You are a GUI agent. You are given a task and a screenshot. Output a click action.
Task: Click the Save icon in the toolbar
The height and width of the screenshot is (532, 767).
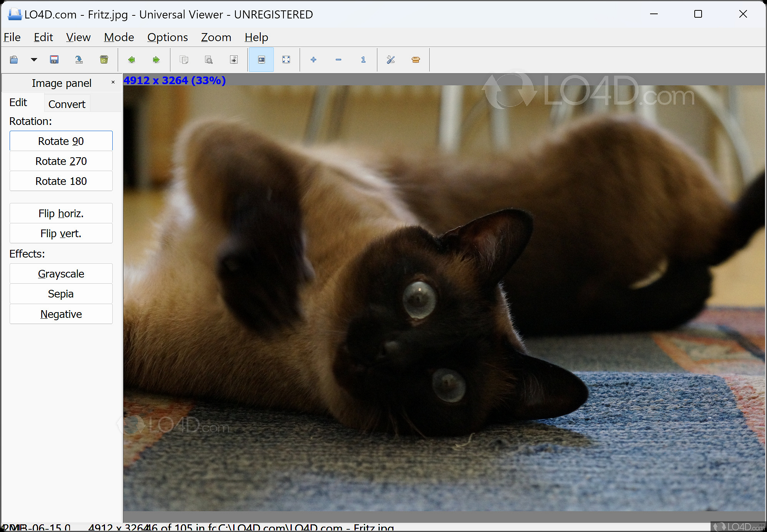pyautogui.click(x=54, y=60)
